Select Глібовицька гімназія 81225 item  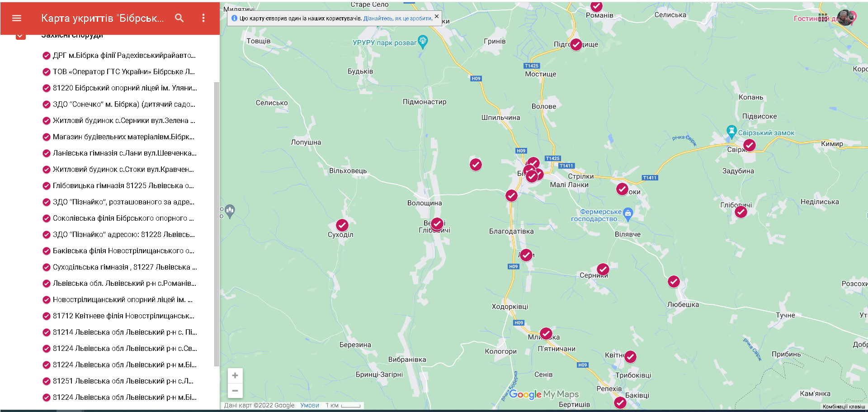[x=119, y=186]
